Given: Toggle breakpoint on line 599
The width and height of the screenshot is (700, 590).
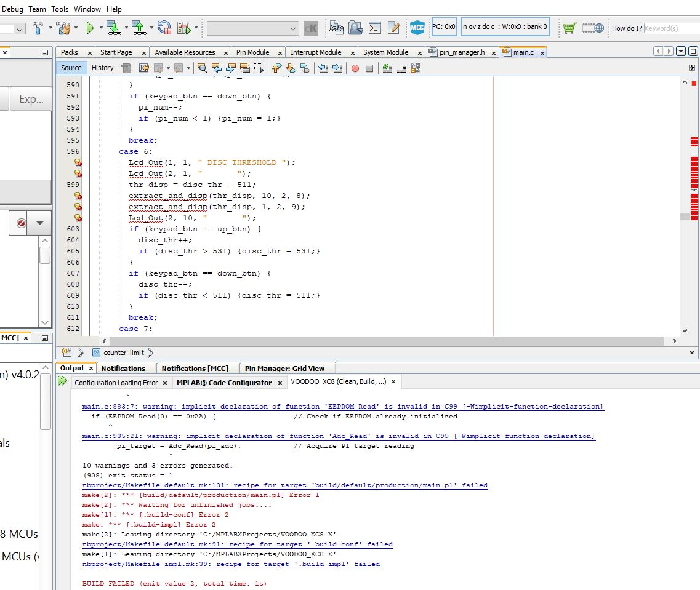Looking at the screenshot, I should point(73,185).
